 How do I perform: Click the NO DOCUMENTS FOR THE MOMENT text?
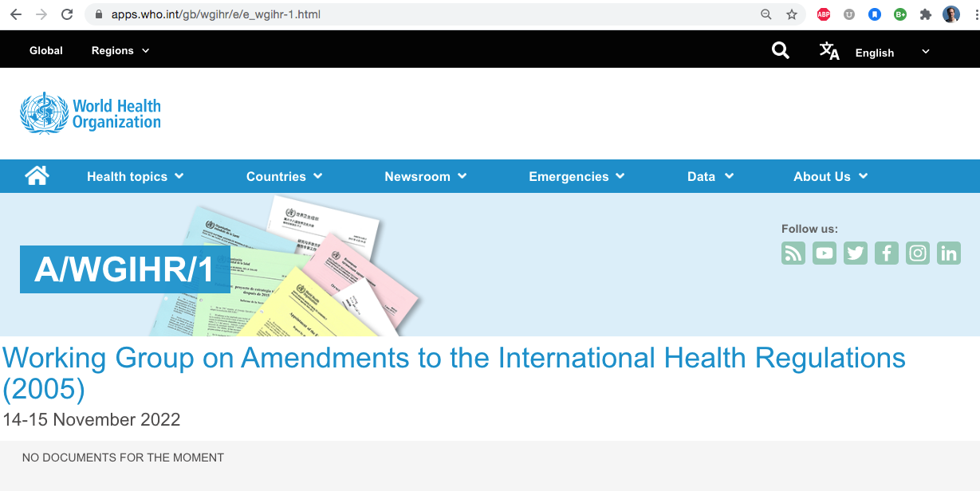pos(123,458)
